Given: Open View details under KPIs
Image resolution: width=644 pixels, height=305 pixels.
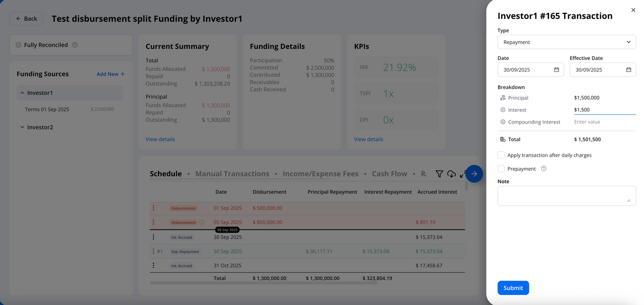Looking at the screenshot, I should coord(369,139).
